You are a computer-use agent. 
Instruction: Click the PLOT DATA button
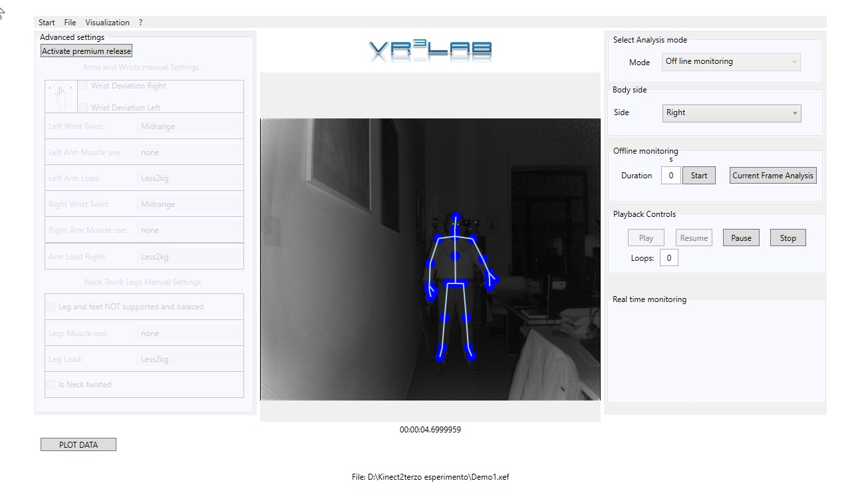pyautogui.click(x=78, y=445)
